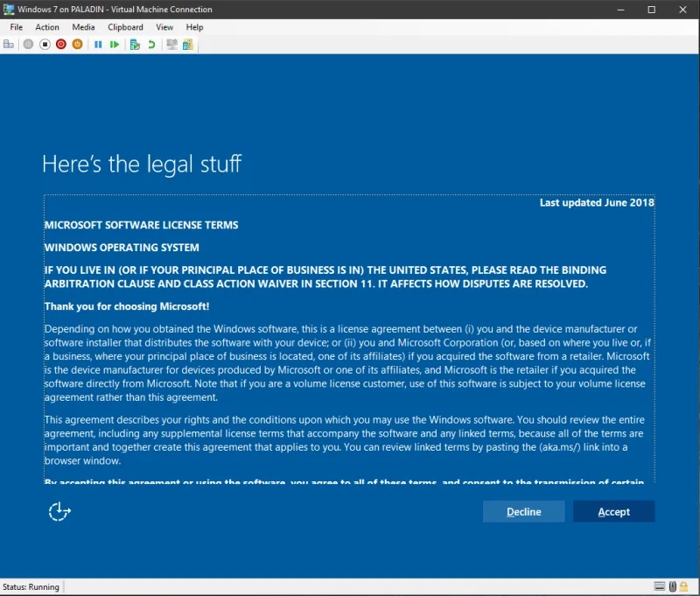
Task: Open the View menu
Action: click(164, 27)
